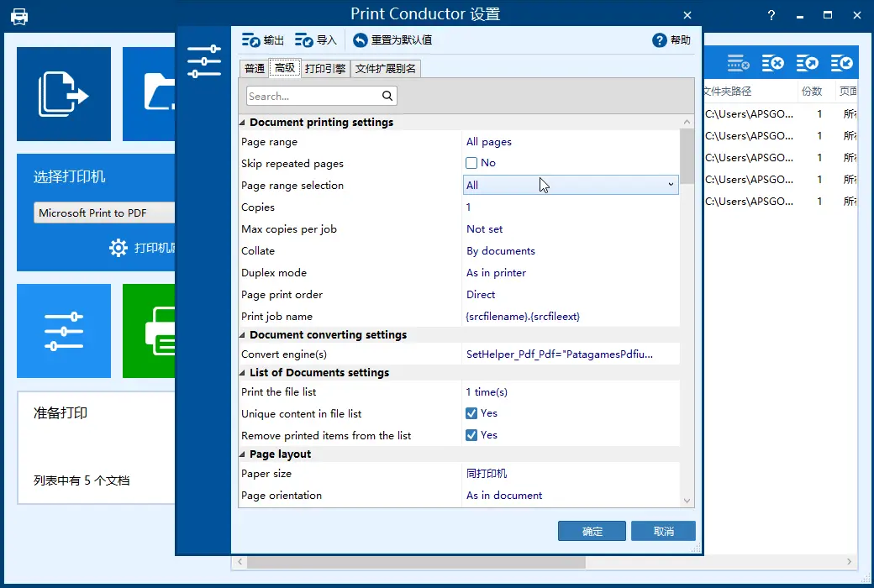Image resolution: width=874 pixels, height=588 pixels.
Task: Open the 文件扩展别名 tab
Action: (385, 68)
